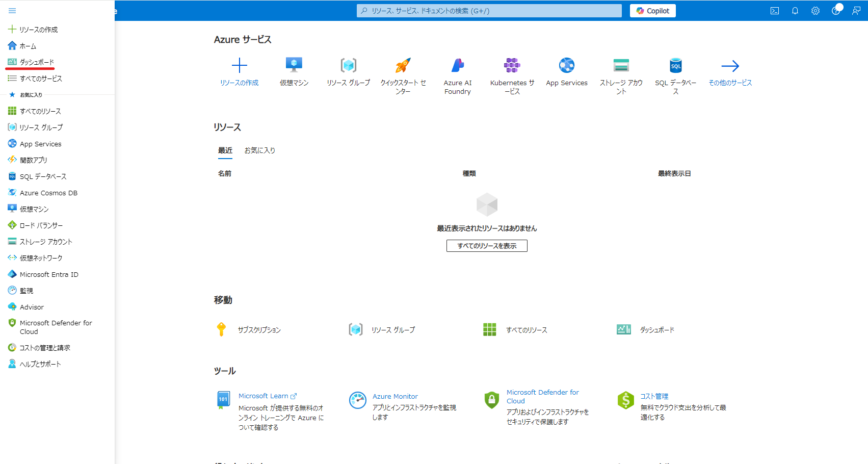Viewport: 868px width, 464px height.
Task: Open the ダッシュボード chart icon under 移動
Action: coord(624,329)
